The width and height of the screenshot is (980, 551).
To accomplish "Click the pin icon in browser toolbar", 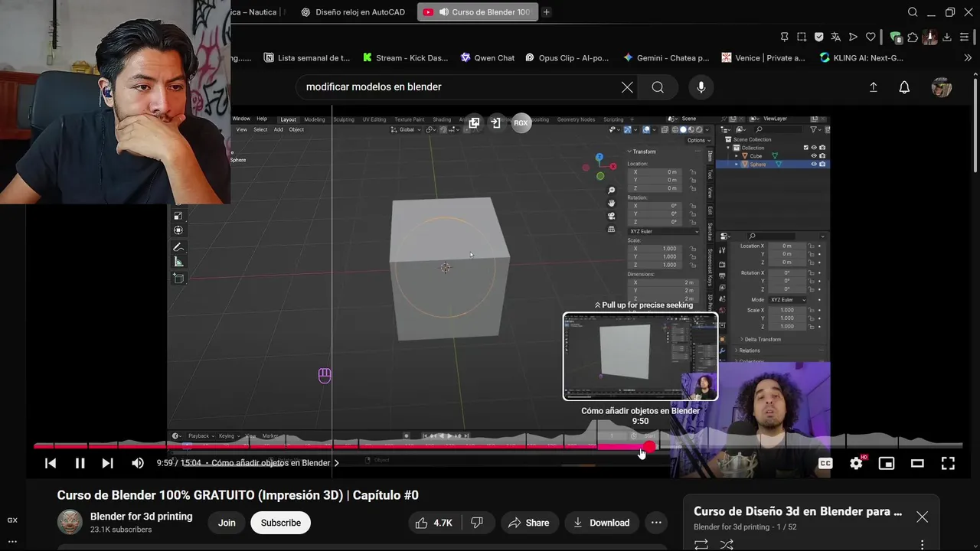I will click(784, 37).
